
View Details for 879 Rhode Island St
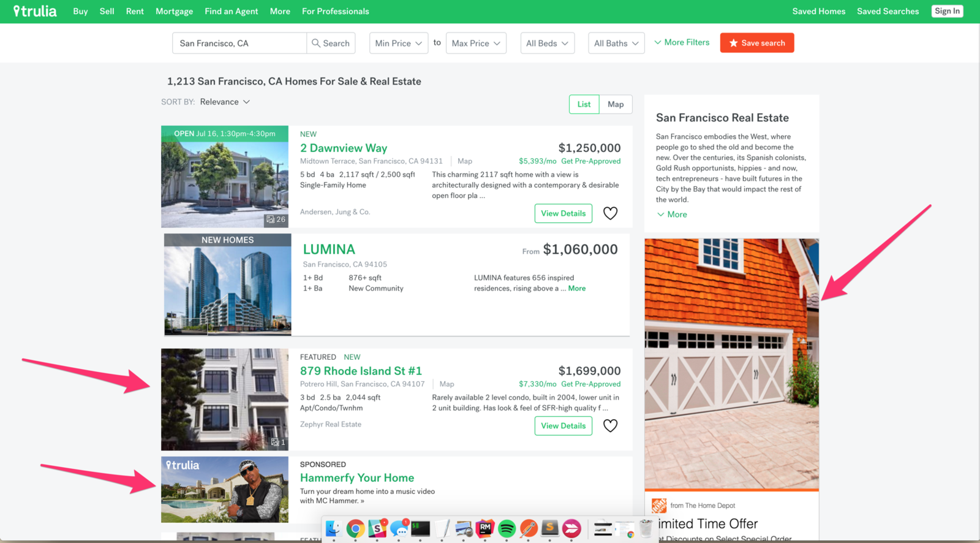click(x=563, y=426)
